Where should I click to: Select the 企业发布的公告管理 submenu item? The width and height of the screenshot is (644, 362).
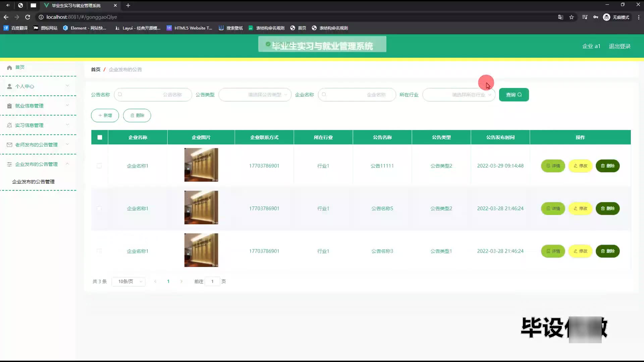33,182
